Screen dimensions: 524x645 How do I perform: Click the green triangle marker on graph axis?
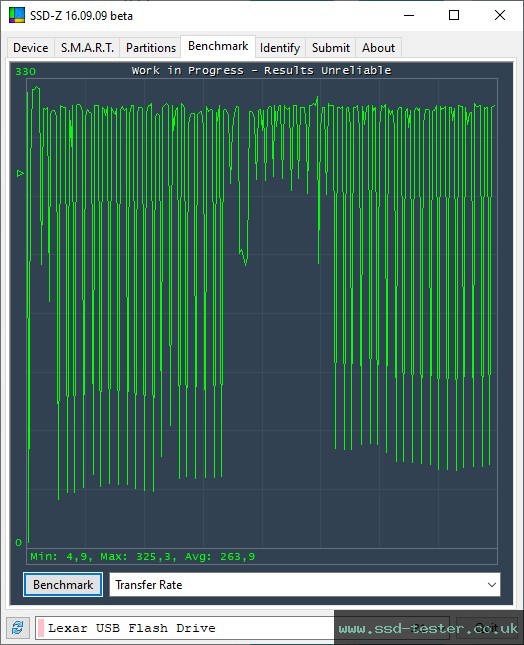tap(20, 173)
